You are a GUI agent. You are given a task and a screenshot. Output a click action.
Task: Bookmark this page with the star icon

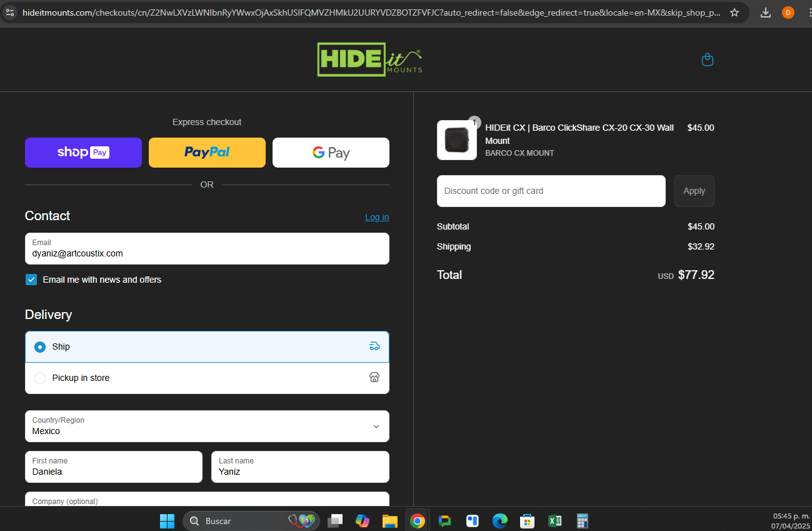pyautogui.click(x=734, y=13)
